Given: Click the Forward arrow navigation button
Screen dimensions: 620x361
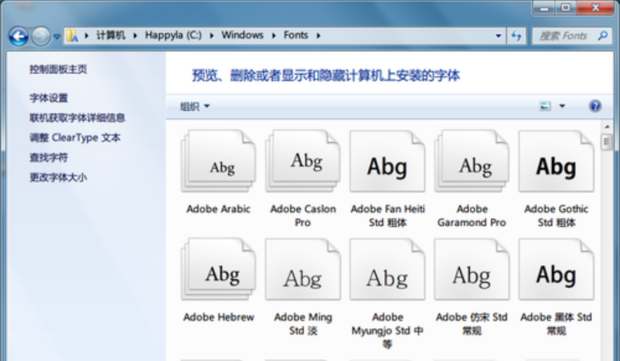Looking at the screenshot, I should tap(41, 36).
